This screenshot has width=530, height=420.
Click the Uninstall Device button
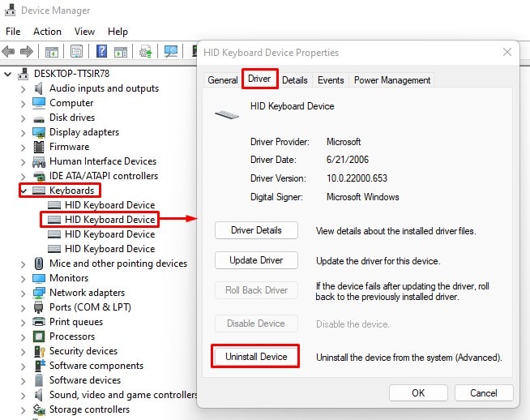256,357
